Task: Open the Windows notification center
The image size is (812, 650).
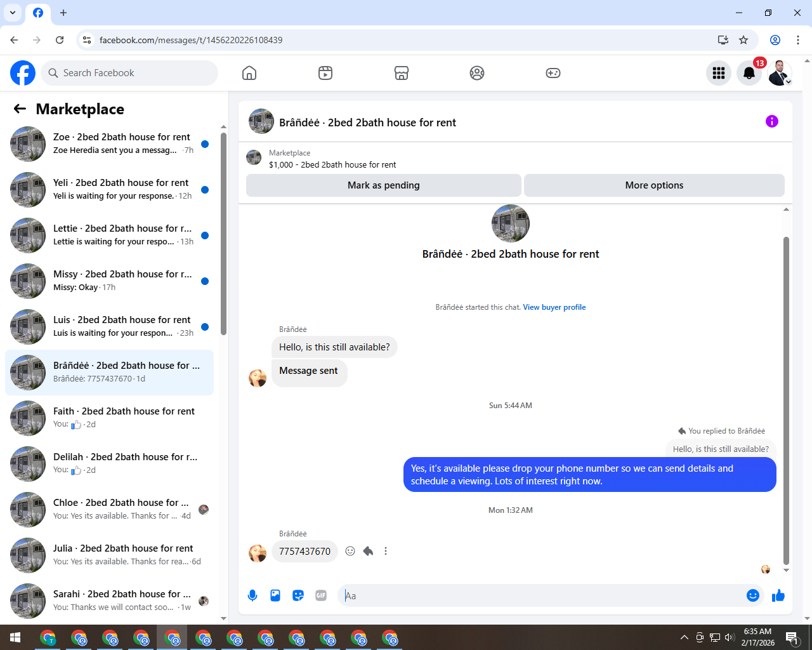Action: [x=792, y=637]
